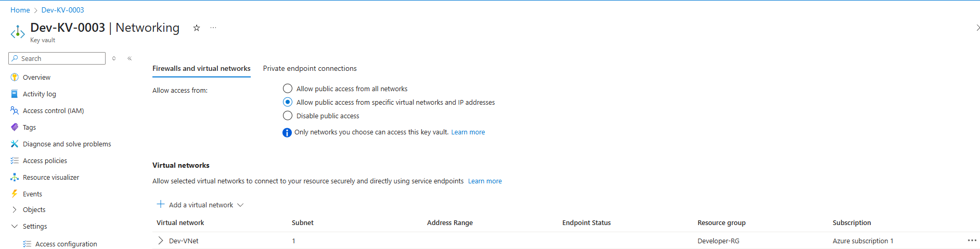Screen dimensions: 980x249
Task: Open Tags in the sidebar
Action: click(x=29, y=127)
